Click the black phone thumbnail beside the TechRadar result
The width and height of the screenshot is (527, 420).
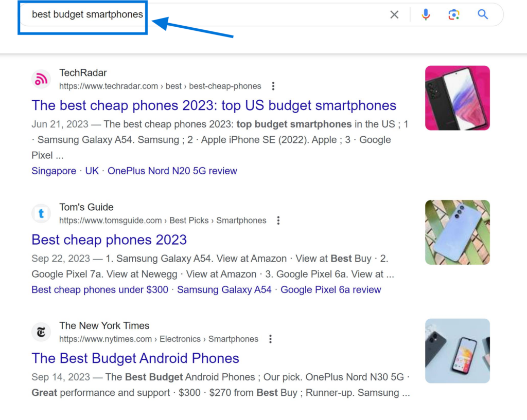point(457,98)
